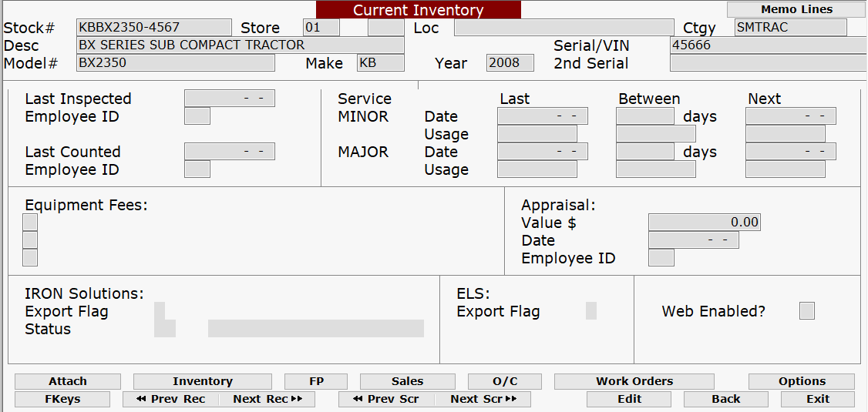This screenshot has width=868, height=412.
Task: Click MAJOR Next Usage field
Action: [786, 169]
